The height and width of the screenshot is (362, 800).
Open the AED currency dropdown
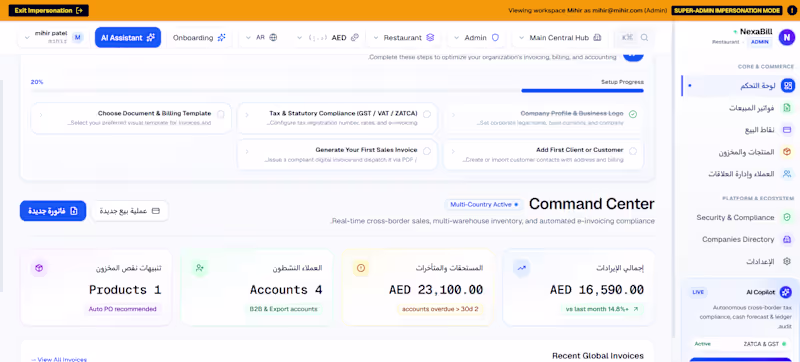click(328, 38)
